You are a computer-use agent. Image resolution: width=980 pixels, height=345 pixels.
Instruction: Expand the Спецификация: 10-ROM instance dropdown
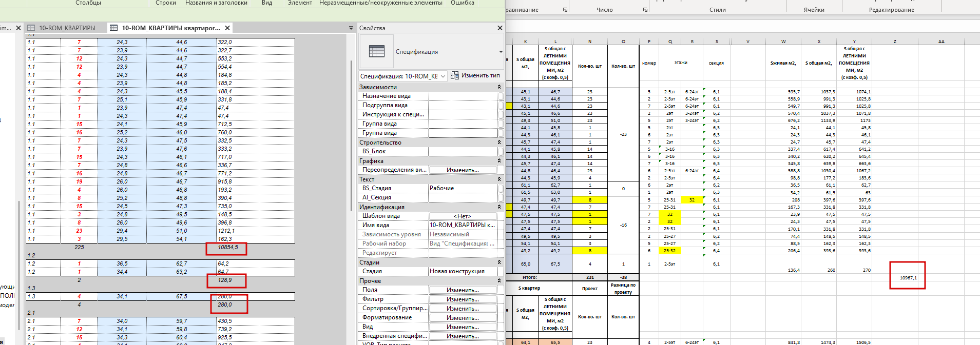click(443, 76)
